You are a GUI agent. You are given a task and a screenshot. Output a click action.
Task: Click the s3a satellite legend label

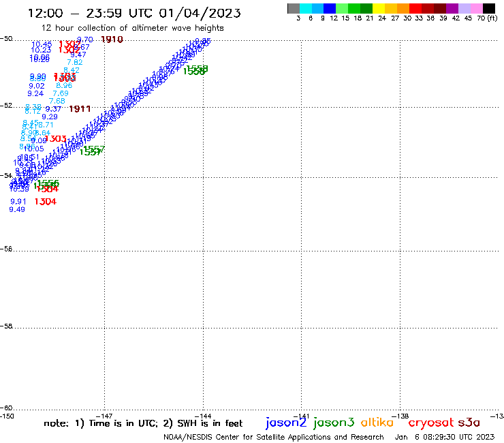click(x=469, y=423)
